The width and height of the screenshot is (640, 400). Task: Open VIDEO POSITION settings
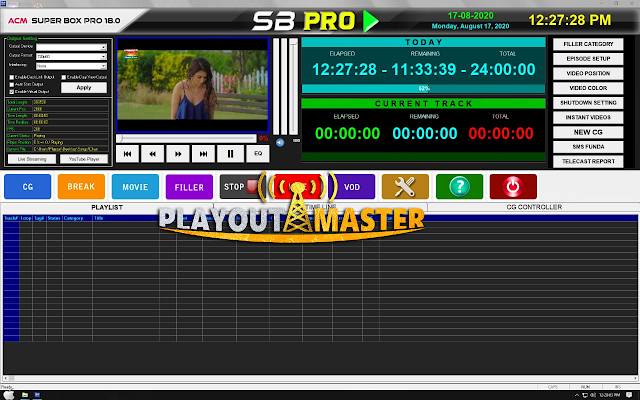click(588, 73)
